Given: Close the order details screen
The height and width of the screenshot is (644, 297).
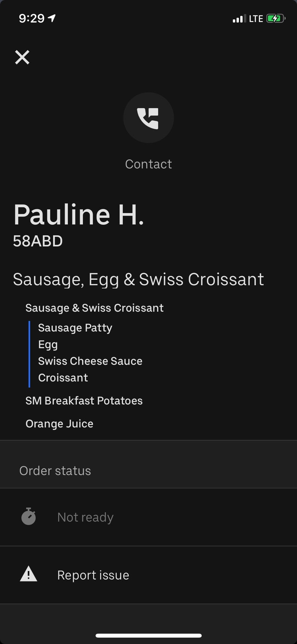Looking at the screenshot, I should tap(22, 57).
